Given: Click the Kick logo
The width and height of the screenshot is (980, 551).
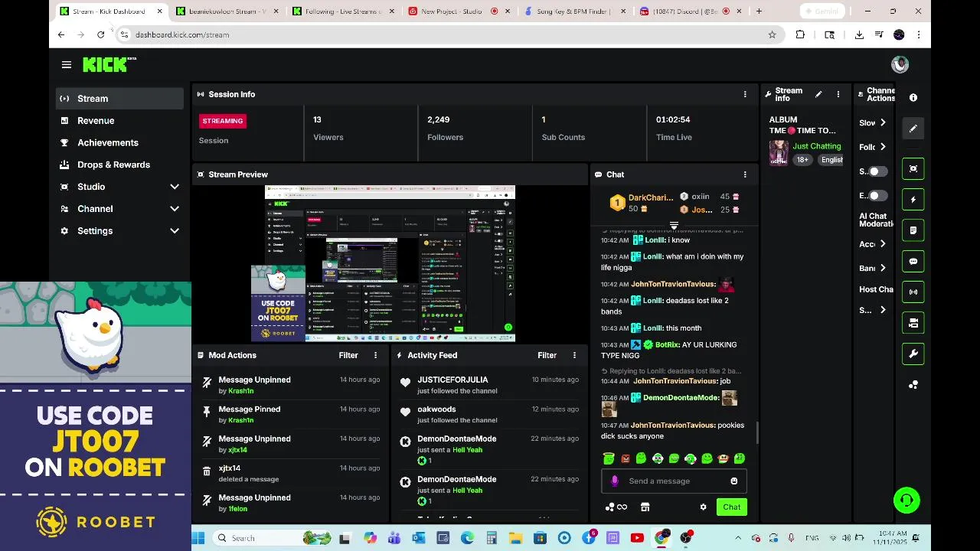Looking at the screenshot, I should click(109, 65).
